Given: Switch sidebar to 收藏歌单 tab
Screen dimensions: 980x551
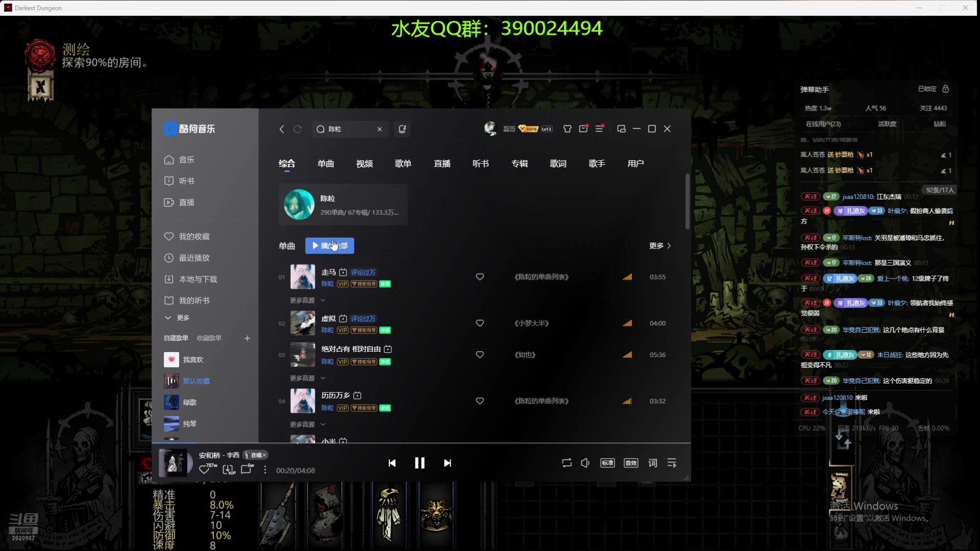Looking at the screenshot, I should [209, 338].
